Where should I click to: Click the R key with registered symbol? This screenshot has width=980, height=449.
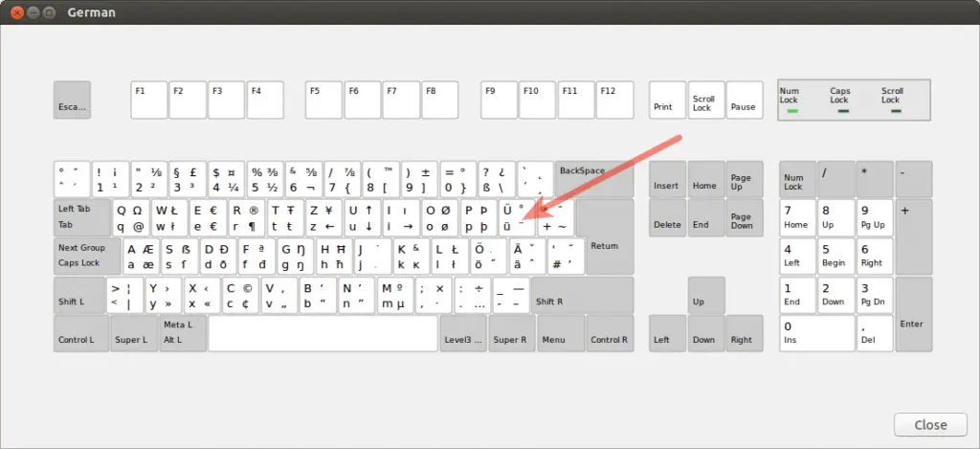coord(247,217)
